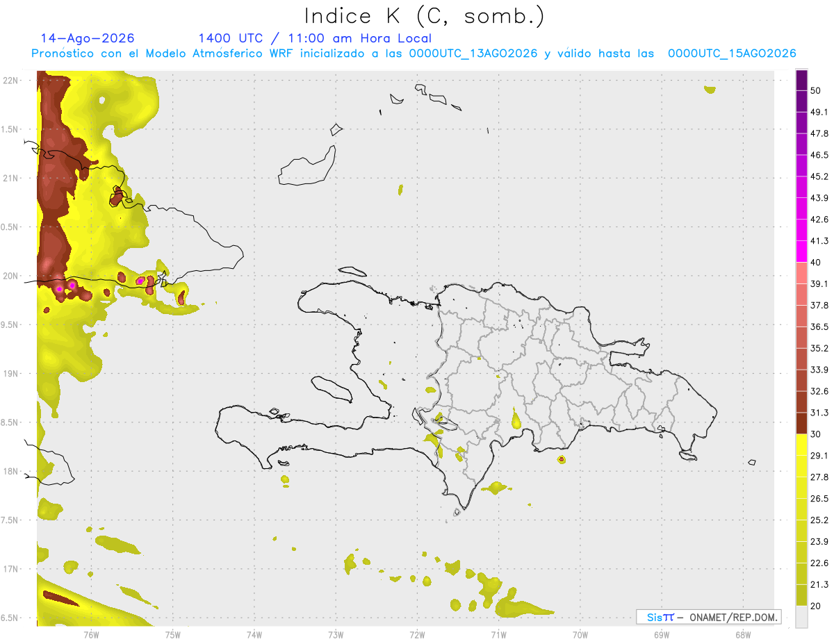Image resolution: width=834 pixels, height=644 pixels.
Task: Select the "36.5" colorbar label
Action: [819, 327]
